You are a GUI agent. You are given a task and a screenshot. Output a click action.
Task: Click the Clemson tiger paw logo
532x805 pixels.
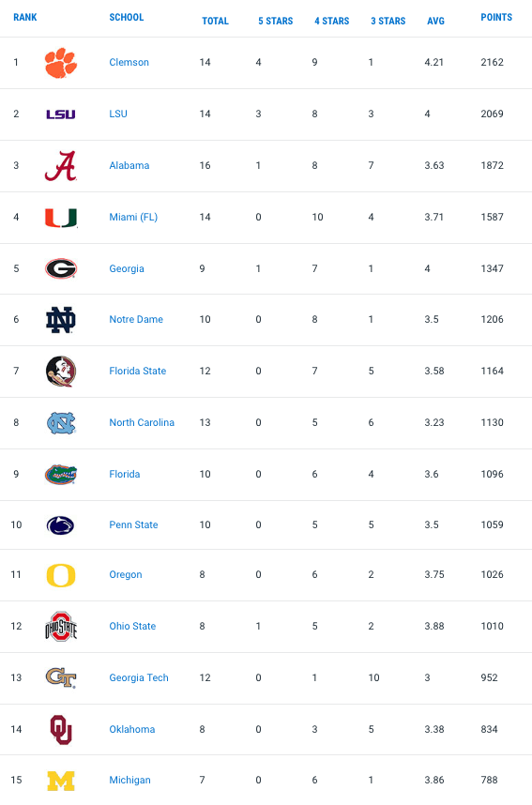(x=61, y=63)
